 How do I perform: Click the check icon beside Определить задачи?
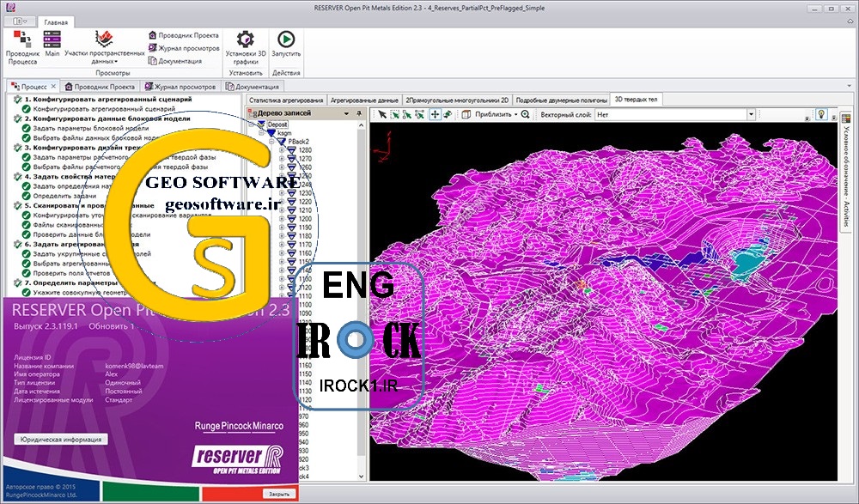click(x=27, y=196)
